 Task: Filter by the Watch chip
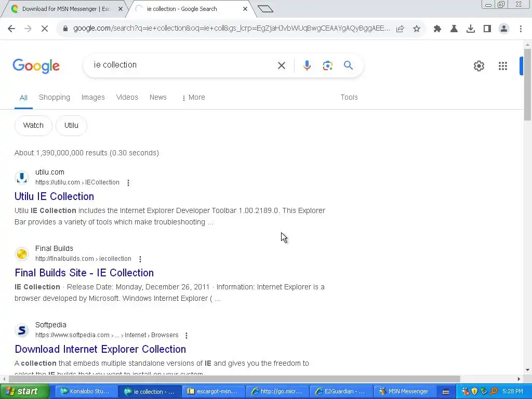click(x=33, y=126)
